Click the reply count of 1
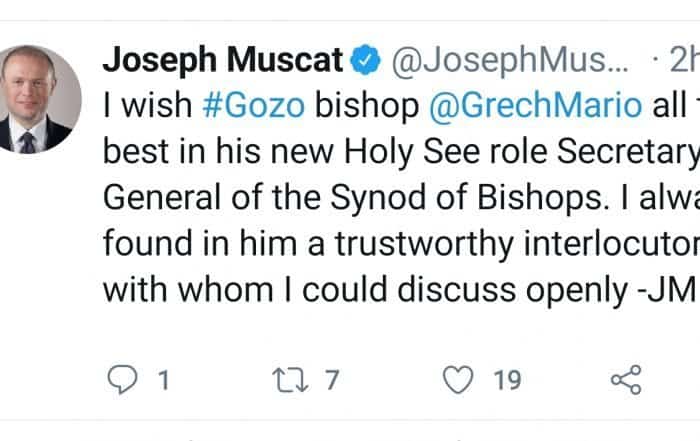Image resolution: width=700 pixels, height=441 pixels. [162, 380]
